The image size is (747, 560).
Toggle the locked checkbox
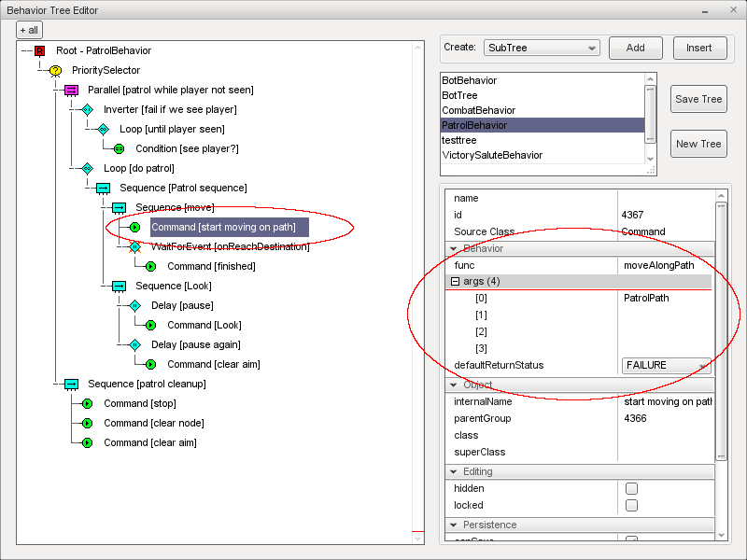click(631, 505)
